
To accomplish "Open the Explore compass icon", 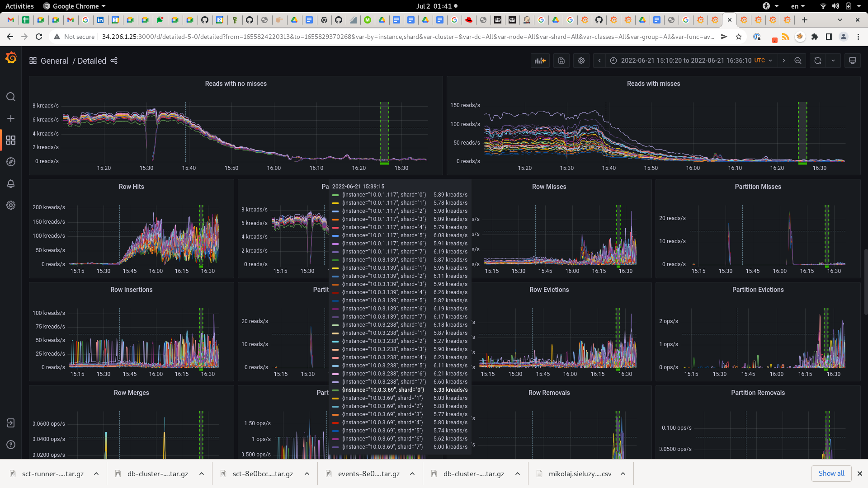I will coord(11,162).
